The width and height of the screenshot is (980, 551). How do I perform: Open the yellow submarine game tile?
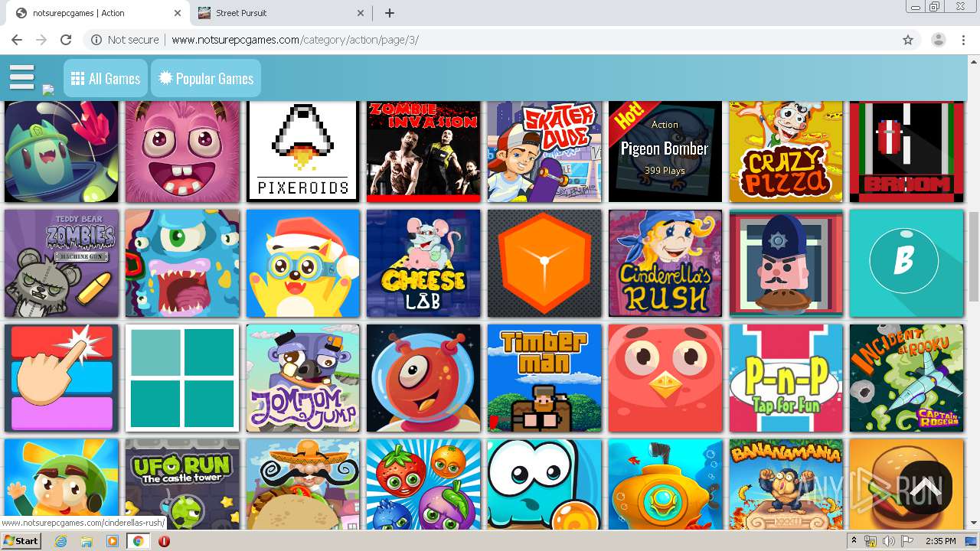(x=665, y=484)
